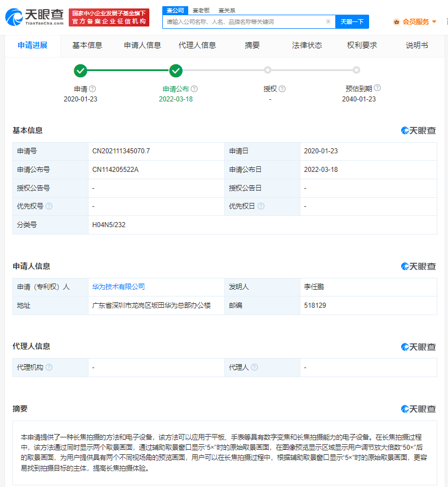Click application number CN202111345070.7
This screenshot has width=448, height=487.
[121, 151]
